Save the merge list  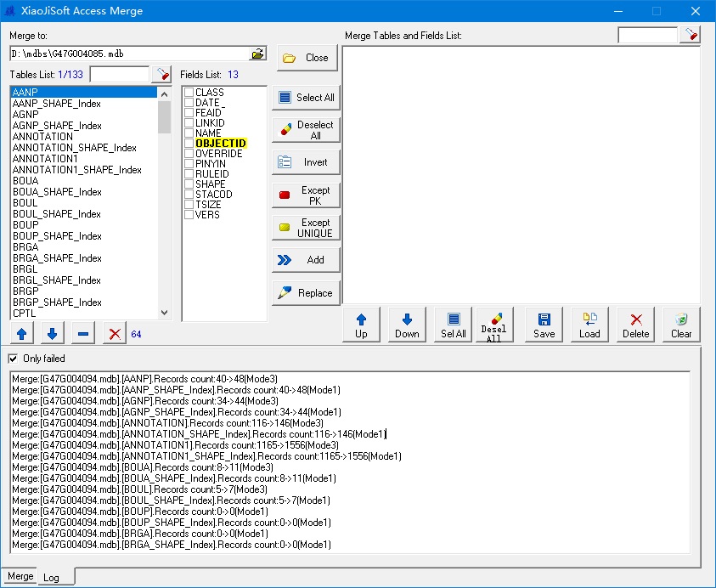tap(544, 325)
